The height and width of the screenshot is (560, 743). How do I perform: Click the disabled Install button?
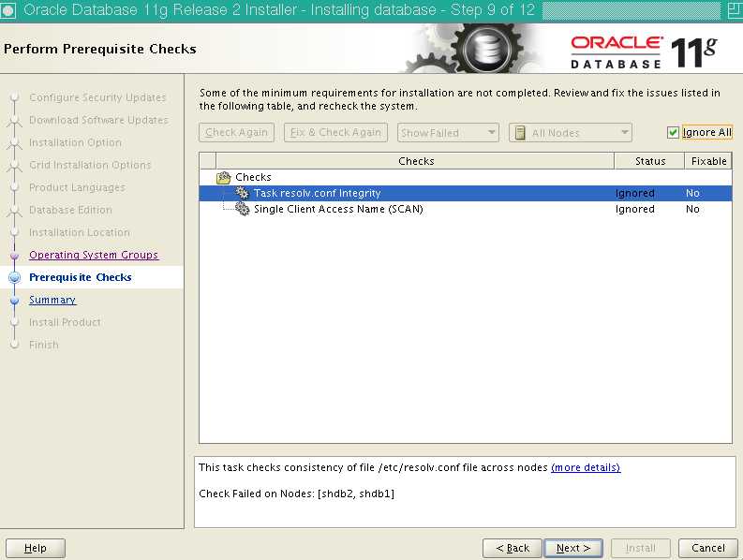pyautogui.click(x=641, y=548)
